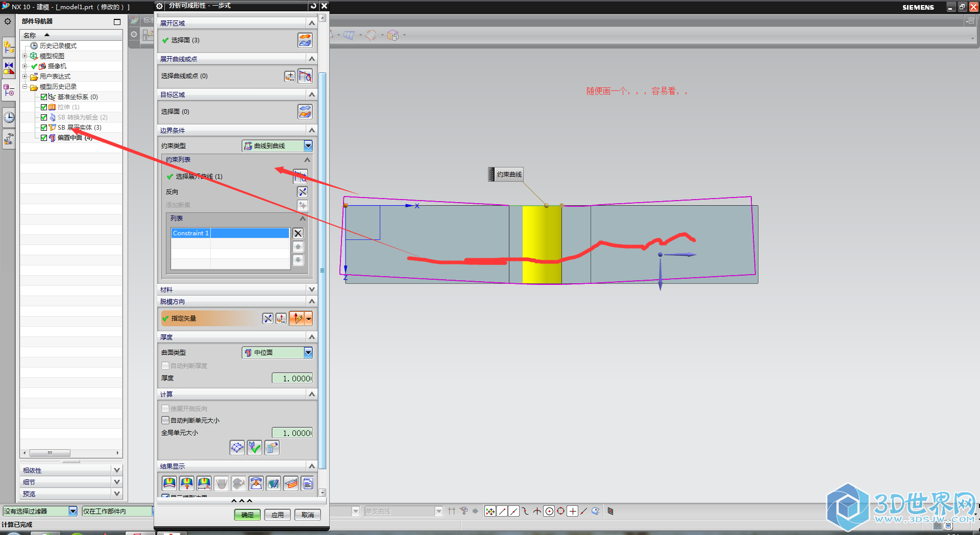The width and height of the screenshot is (980, 535).
Task: Expand the 细节 panel
Action: tap(117, 482)
